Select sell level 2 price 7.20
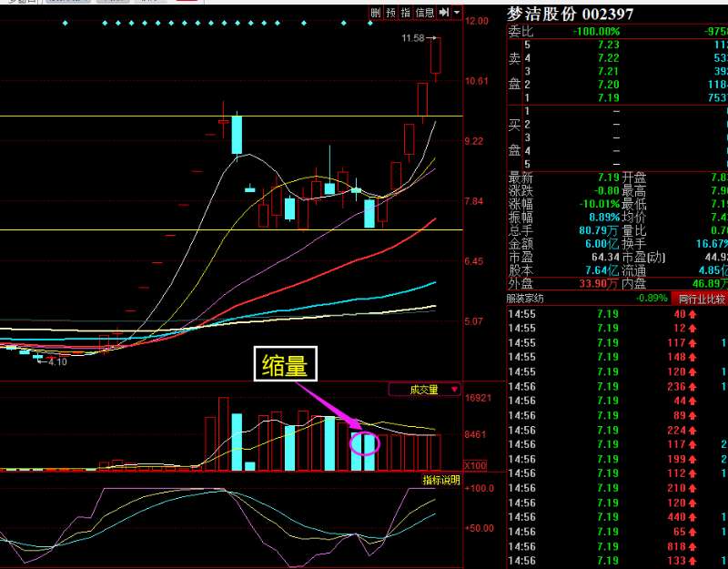The height and width of the screenshot is (569, 728). [608, 85]
